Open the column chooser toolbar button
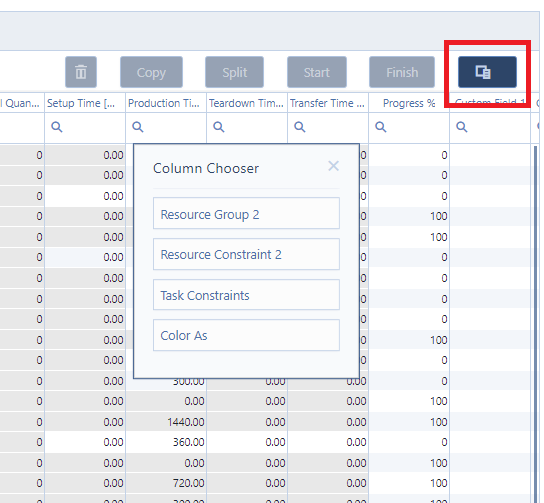This screenshot has height=503, width=544. pyautogui.click(x=487, y=72)
